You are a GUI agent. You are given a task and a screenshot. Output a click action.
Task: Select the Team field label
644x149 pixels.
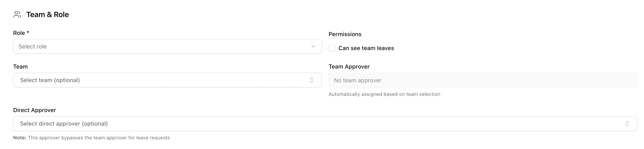tap(20, 66)
